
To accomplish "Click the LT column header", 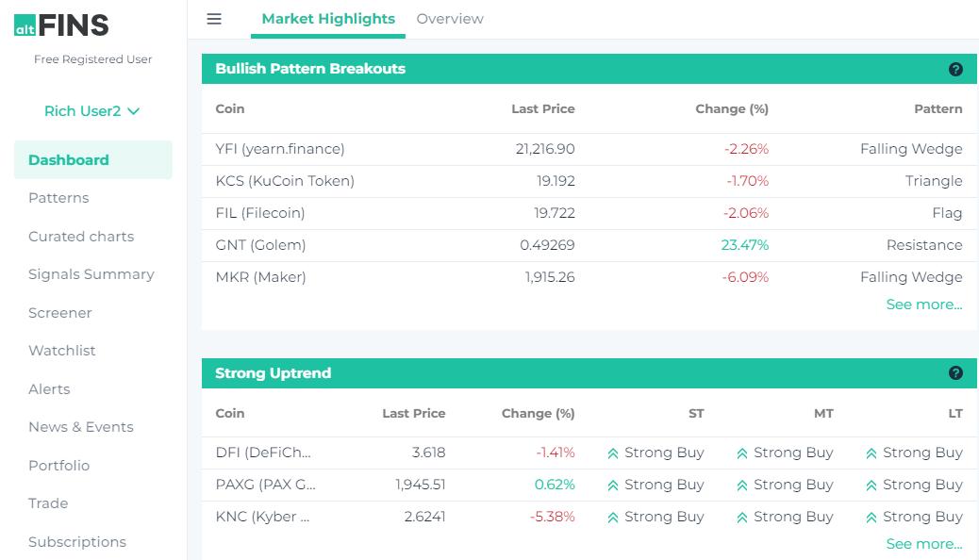I will [955, 414].
